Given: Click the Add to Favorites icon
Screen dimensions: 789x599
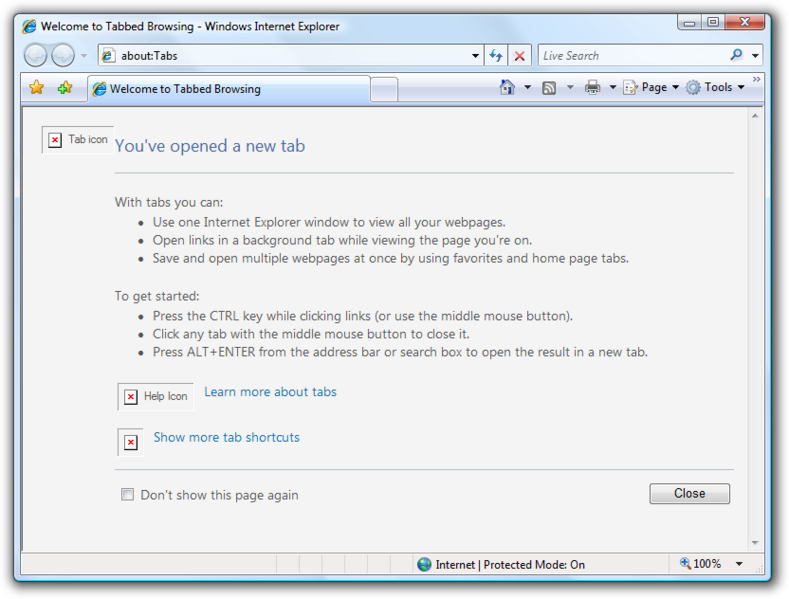Looking at the screenshot, I should click(x=65, y=88).
